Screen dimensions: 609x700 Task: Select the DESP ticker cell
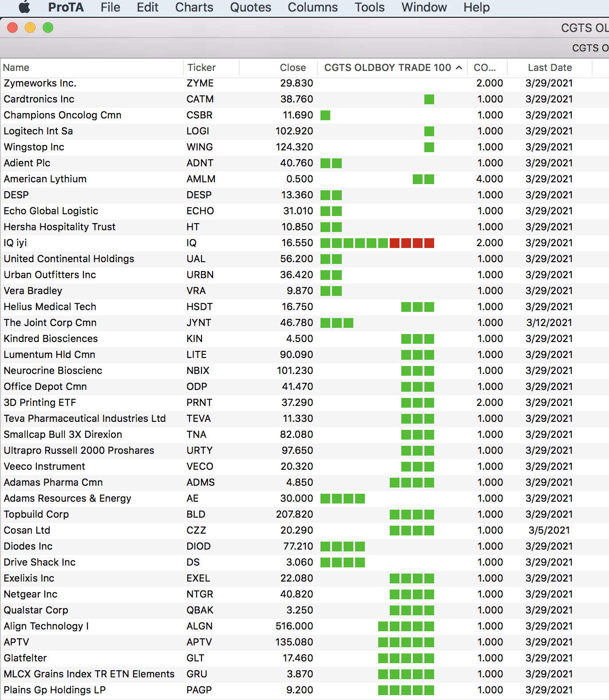point(199,195)
